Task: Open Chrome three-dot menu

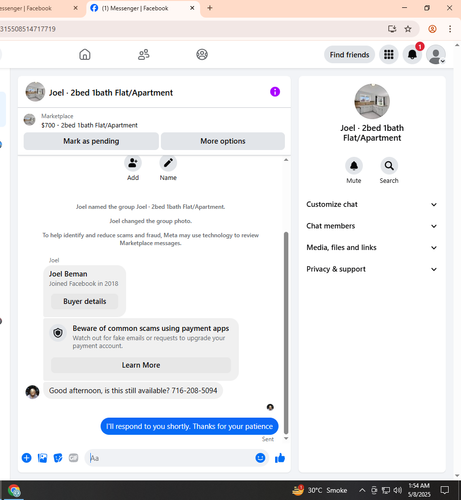Action: 450,29
